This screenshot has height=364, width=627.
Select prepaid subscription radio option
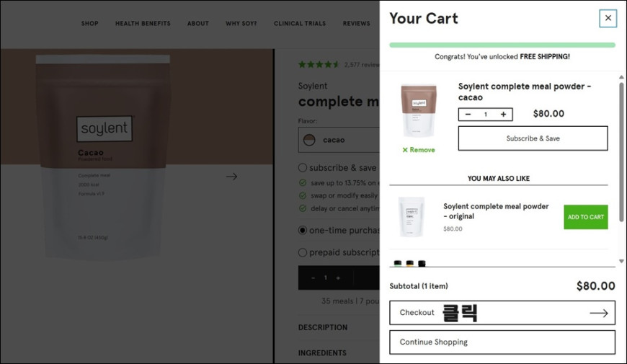(x=303, y=252)
